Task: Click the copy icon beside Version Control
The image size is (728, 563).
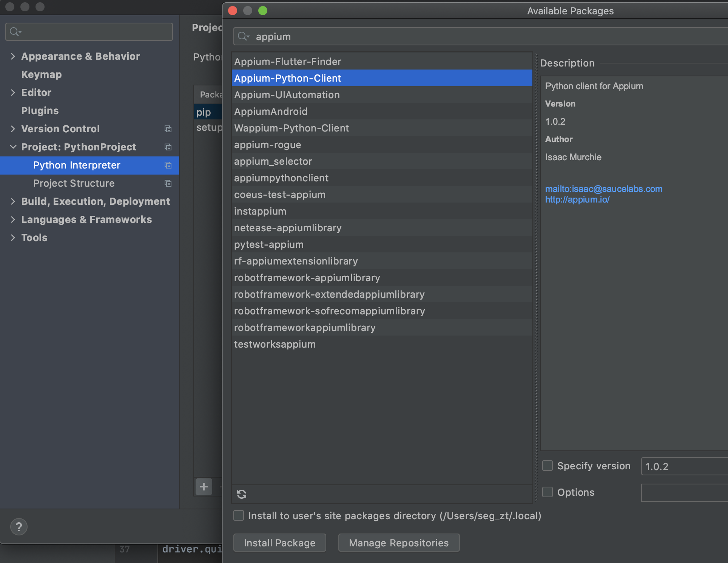Action: click(x=168, y=129)
